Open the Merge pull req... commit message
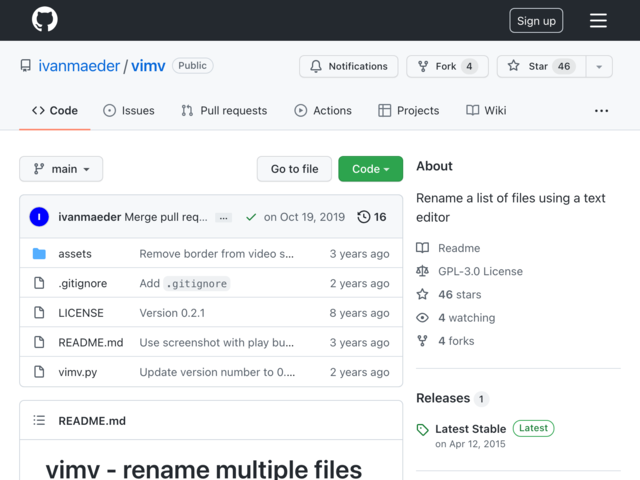The width and height of the screenshot is (640, 480). coord(166,217)
